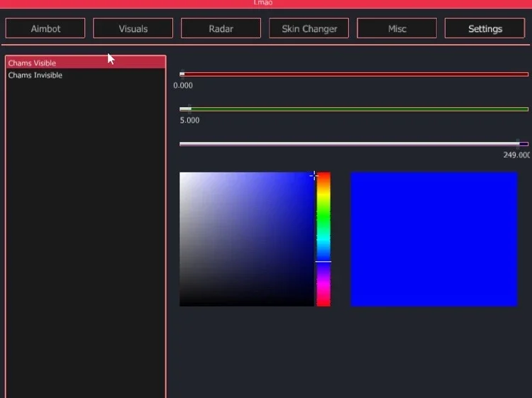Image resolution: width=532 pixels, height=398 pixels.
Task: Pick white in the saturation square's top-left corner
Action: pyautogui.click(x=181, y=174)
